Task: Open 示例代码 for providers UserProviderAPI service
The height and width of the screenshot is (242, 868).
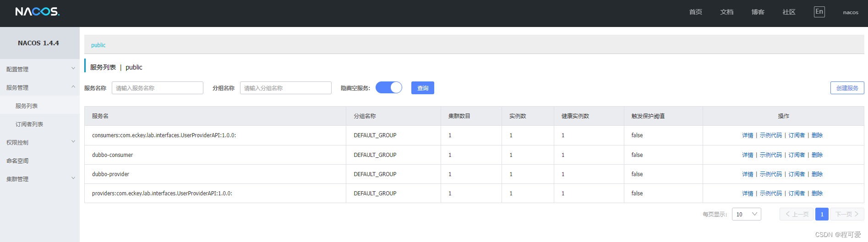Action: 771,194
